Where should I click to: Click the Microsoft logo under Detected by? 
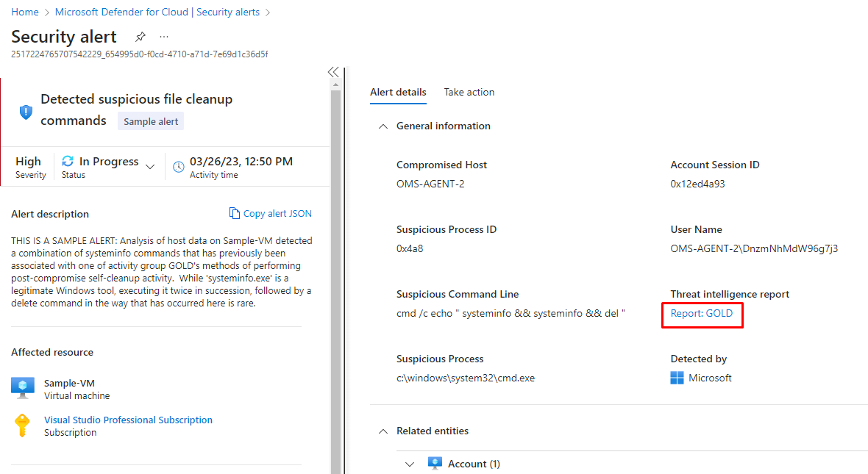(677, 378)
